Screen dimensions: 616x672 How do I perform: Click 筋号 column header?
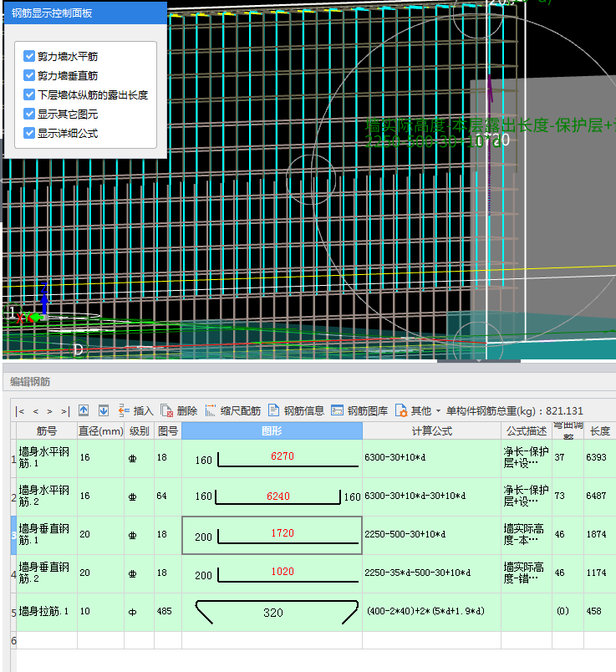(47, 430)
